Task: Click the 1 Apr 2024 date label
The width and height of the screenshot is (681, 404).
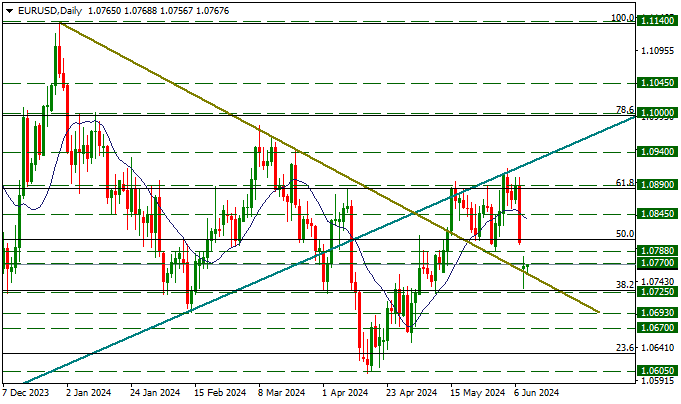Action: 346,393
